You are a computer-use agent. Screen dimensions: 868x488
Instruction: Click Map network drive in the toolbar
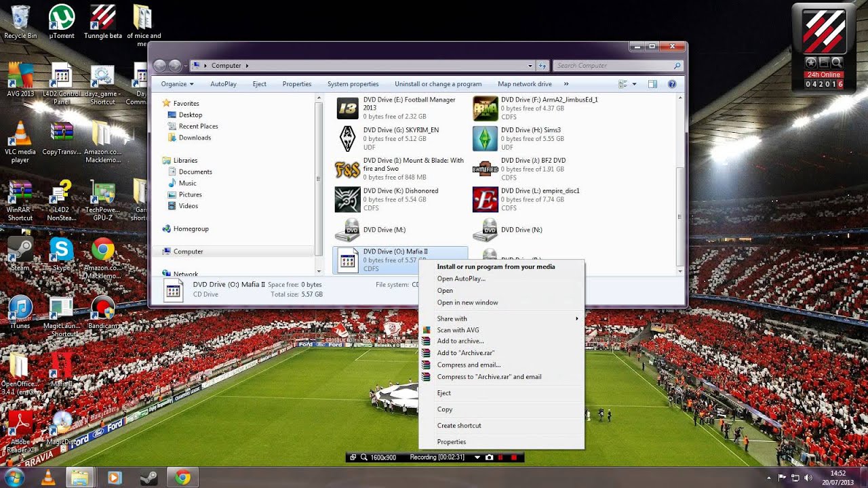pyautogui.click(x=524, y=84)
